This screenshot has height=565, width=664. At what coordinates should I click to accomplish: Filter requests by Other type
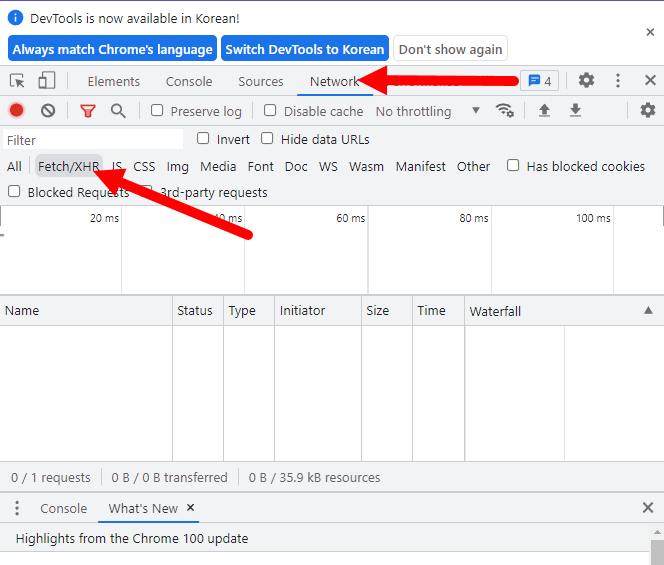tap(473, 166)
